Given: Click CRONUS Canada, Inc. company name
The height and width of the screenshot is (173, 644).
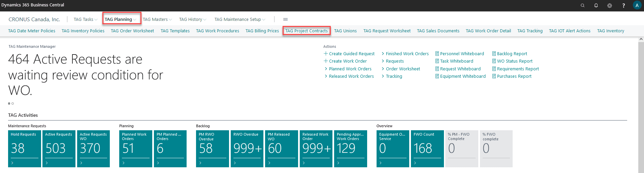Looking at the screenshot, I should pos(34,20).
